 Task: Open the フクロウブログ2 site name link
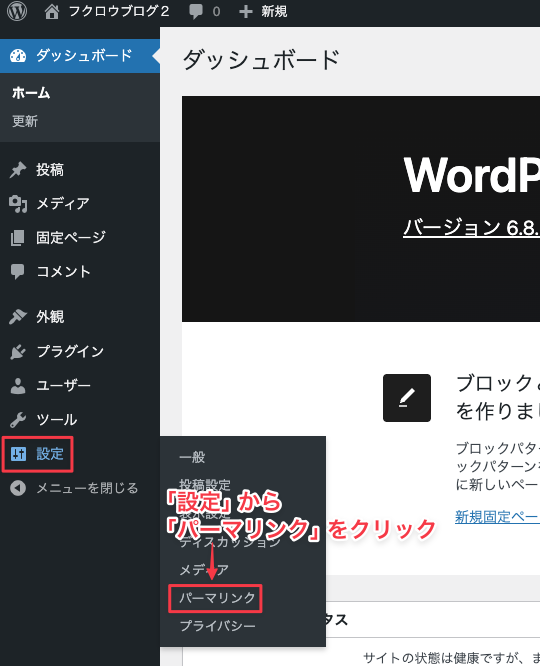click(x=119, y=11)
